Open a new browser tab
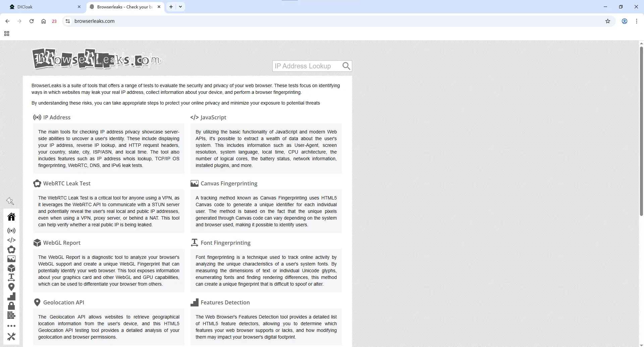This screenshot has width=644, height=347. (171, 7)
